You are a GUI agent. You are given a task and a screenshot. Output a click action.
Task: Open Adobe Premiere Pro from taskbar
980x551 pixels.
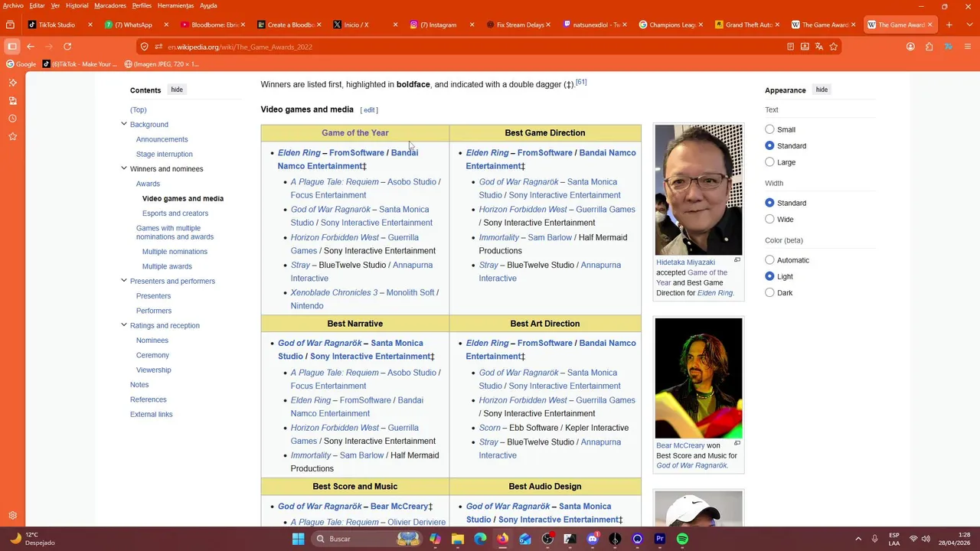coord(660,539)
